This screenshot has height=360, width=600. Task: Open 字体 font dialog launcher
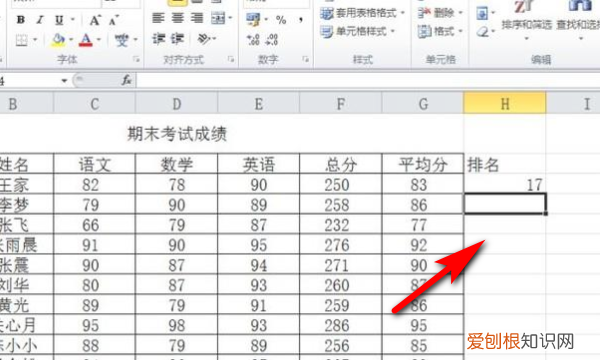[136, 59]
